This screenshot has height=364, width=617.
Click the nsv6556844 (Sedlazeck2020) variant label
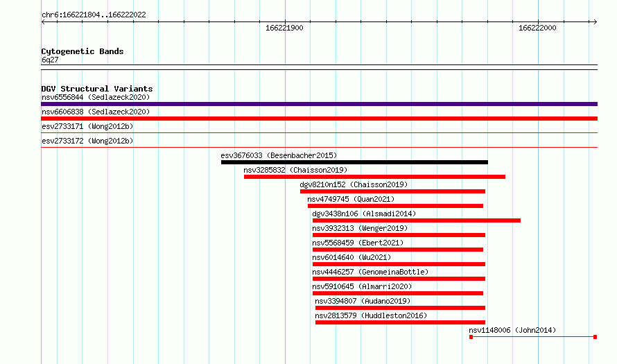[x=96, y=97]
